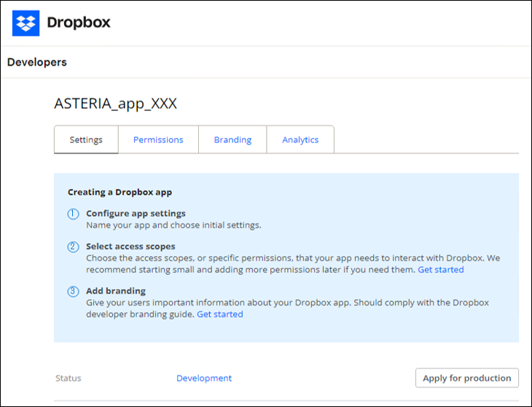Click the 'Add branding' step heading
The image size is (532, 407).
tap(116, 291)
